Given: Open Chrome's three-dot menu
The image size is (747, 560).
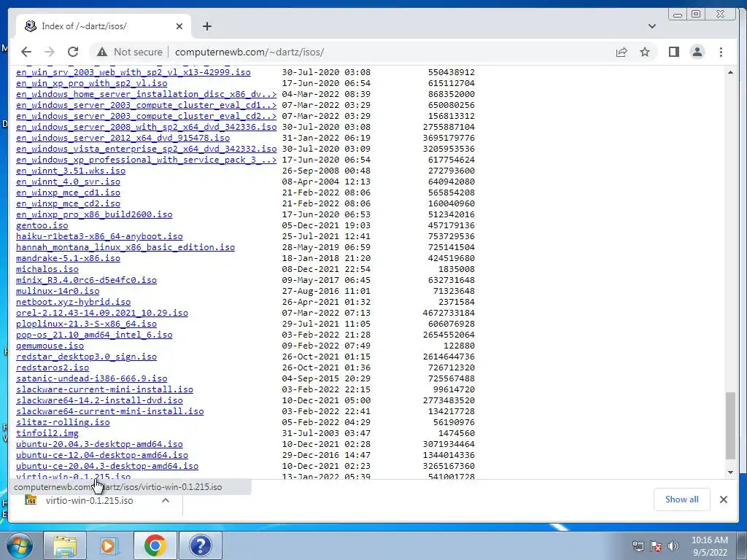Looking at the screenshot, I should pyautogui.click(x=721, y=52).
